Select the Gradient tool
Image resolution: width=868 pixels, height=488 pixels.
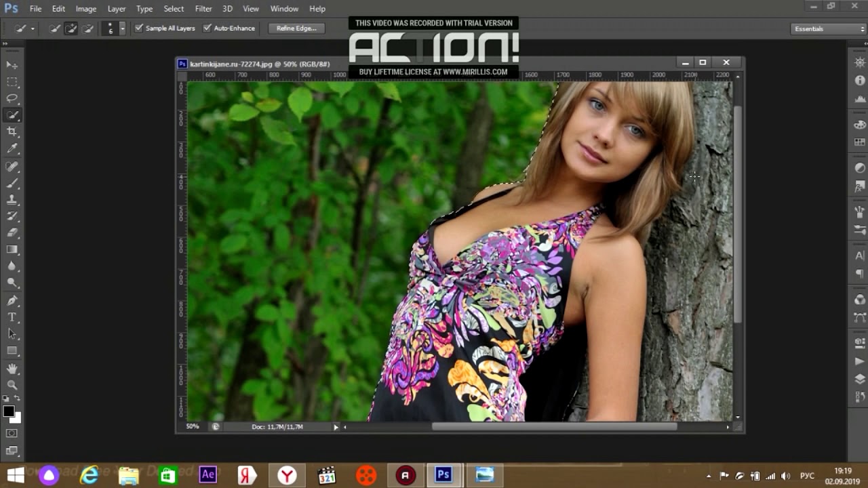click(12, 249)
